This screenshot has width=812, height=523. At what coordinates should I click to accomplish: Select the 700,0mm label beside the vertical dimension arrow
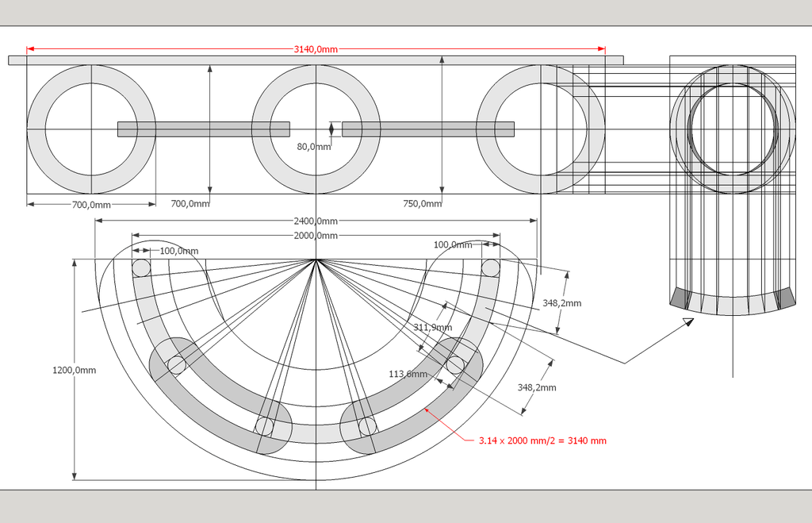click(x=190, y=204)
